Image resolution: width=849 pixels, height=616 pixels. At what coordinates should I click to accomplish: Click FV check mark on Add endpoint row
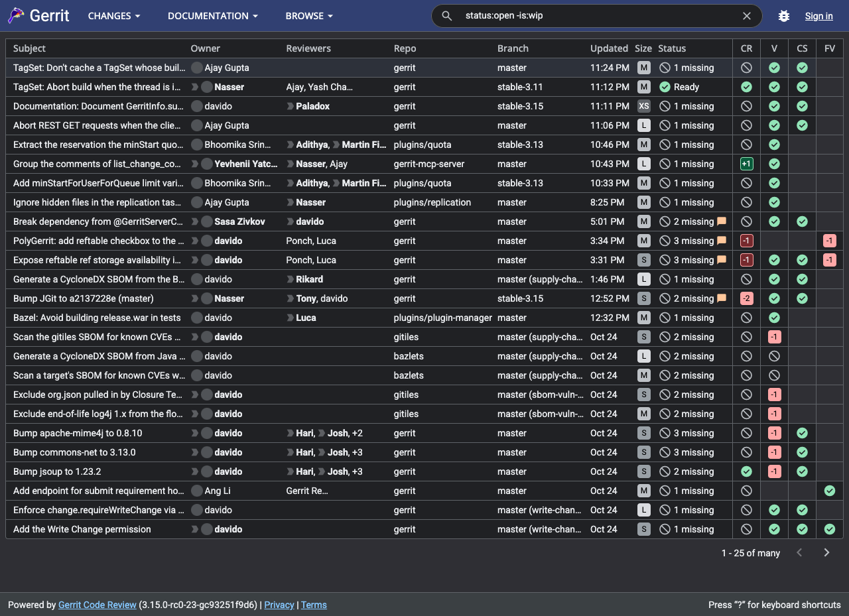(x=830, y=491)
